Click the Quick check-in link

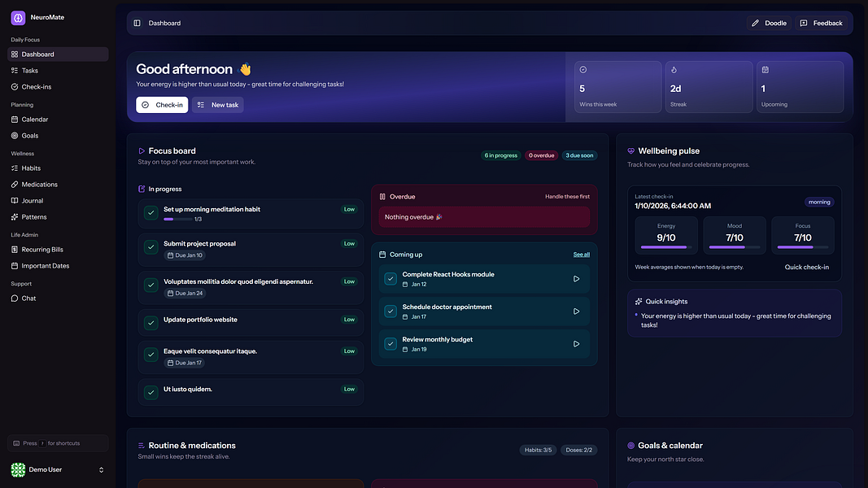pos(806,268)
